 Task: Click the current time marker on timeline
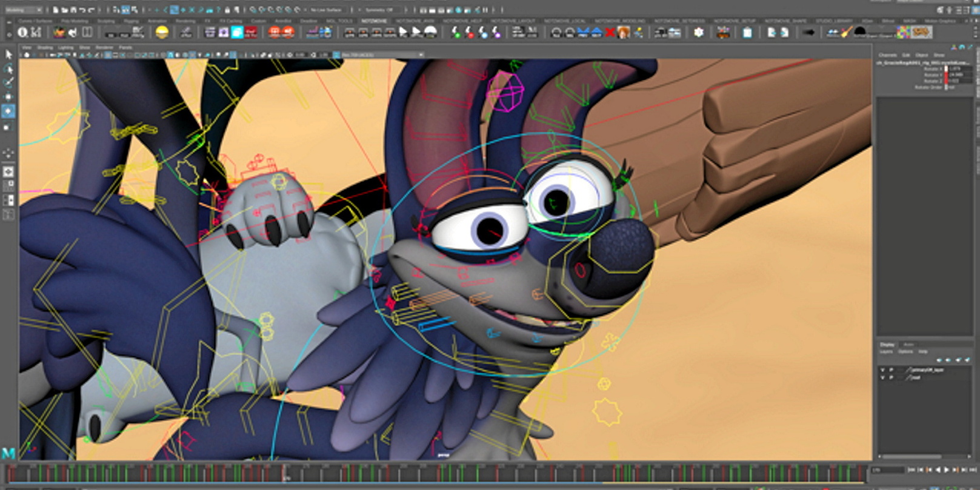284,473
